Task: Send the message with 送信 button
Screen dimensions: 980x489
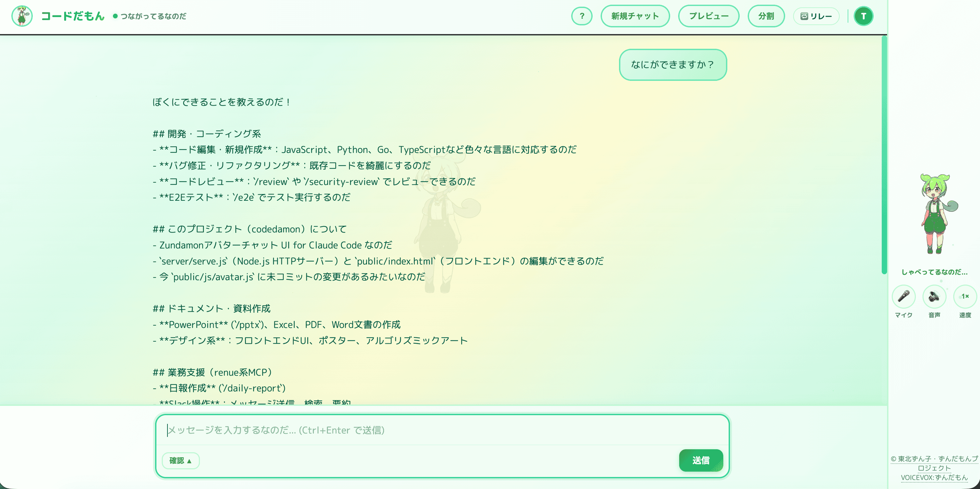Action: (701, 461)
